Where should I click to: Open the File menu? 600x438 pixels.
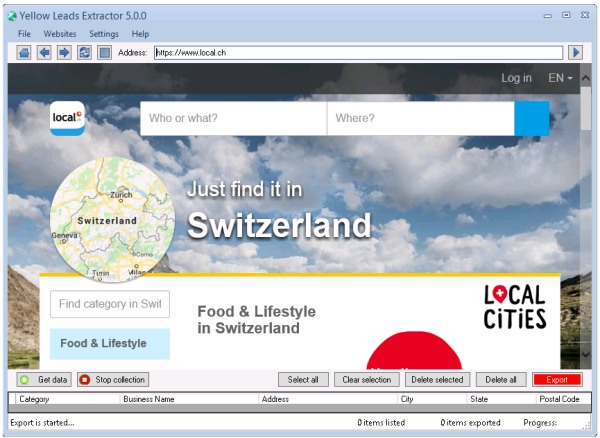click(24, 34)
